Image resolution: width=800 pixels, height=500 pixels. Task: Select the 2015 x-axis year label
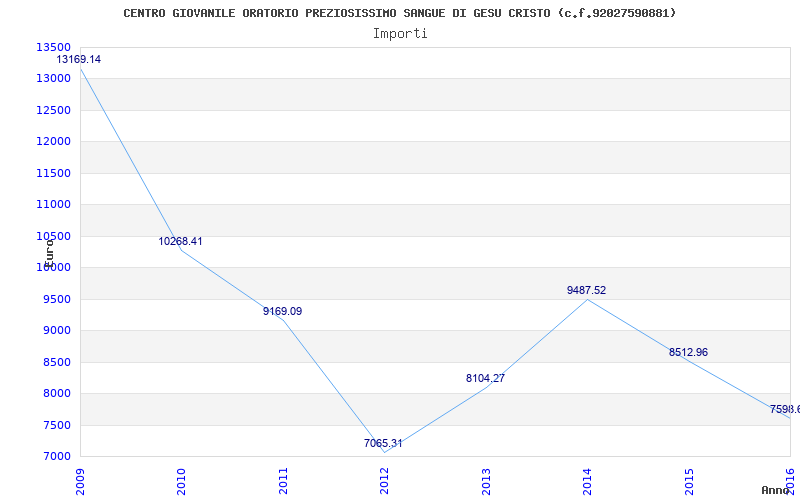(689, 482)
